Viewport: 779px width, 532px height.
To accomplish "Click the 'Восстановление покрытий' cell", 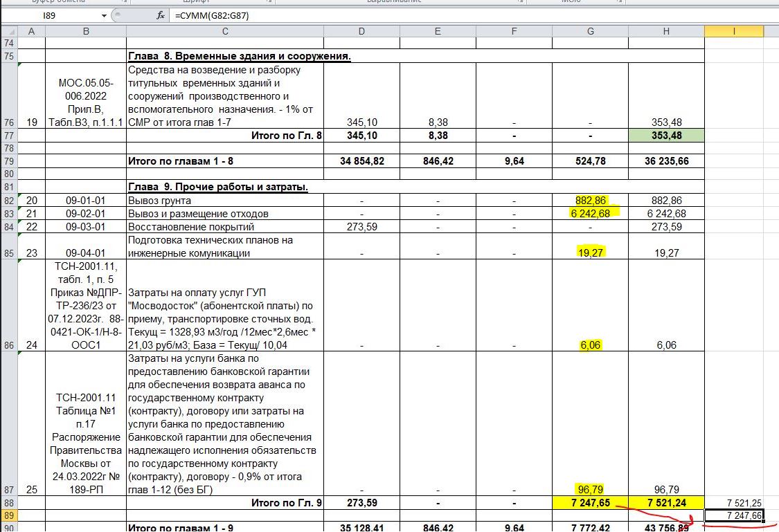I will tap(225, 227).
